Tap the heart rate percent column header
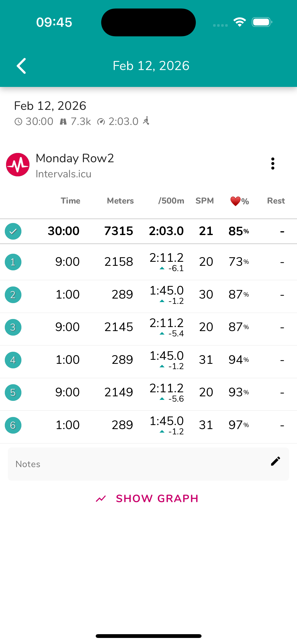This screenshot has width=297, height=644. tap(239, 201)
